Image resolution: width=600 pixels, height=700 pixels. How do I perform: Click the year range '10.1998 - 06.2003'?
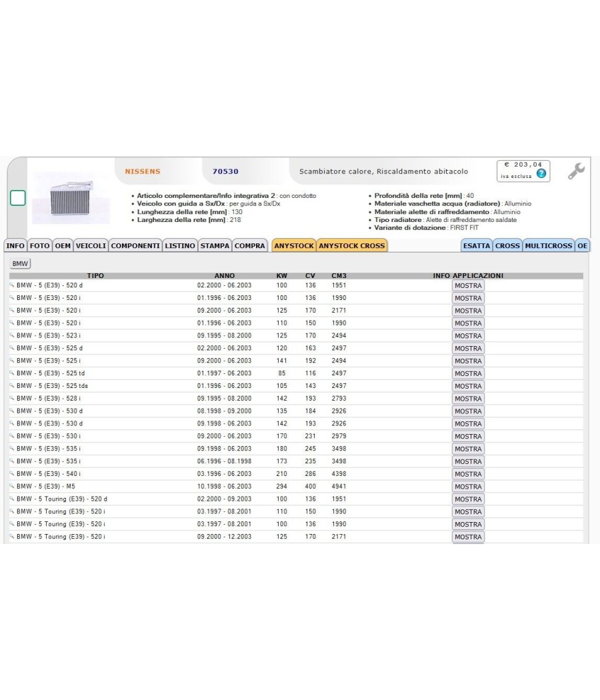pyautogui.click(x=224, y=486)
